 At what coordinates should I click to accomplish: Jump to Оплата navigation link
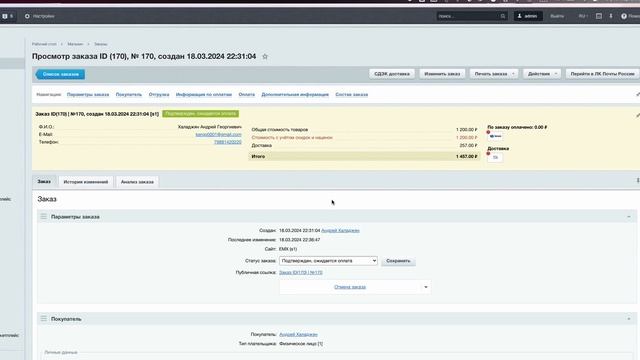pos(247,95)
